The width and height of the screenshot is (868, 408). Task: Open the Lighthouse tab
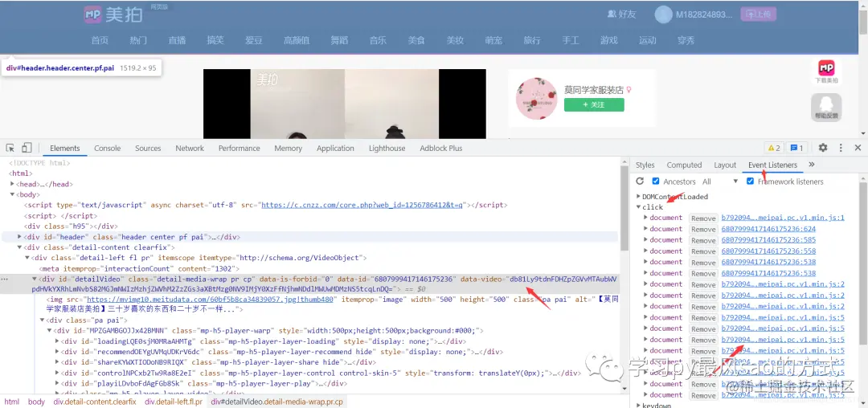387,148
